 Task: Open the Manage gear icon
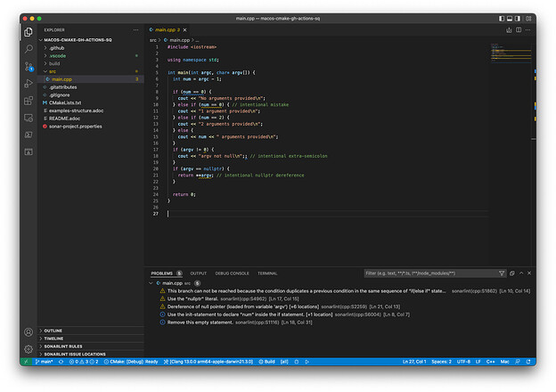point(29,349)
